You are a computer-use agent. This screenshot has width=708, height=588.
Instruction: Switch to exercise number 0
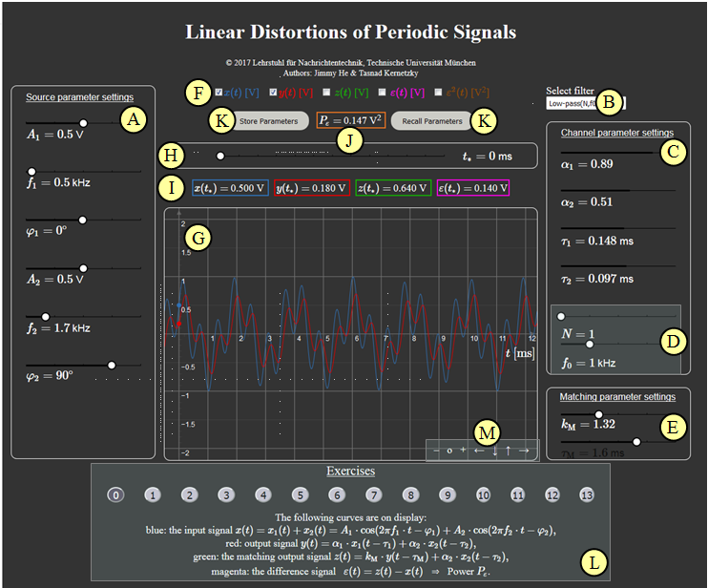tap(115, 494)
